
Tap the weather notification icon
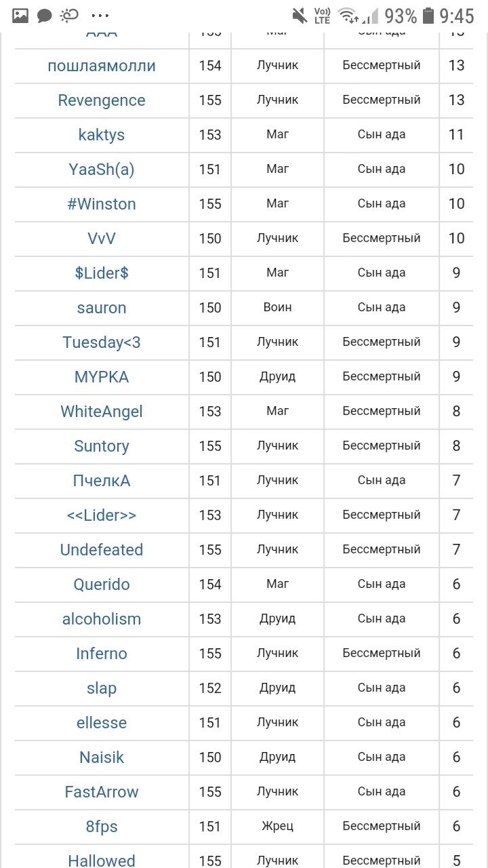(x=69, y=16)
